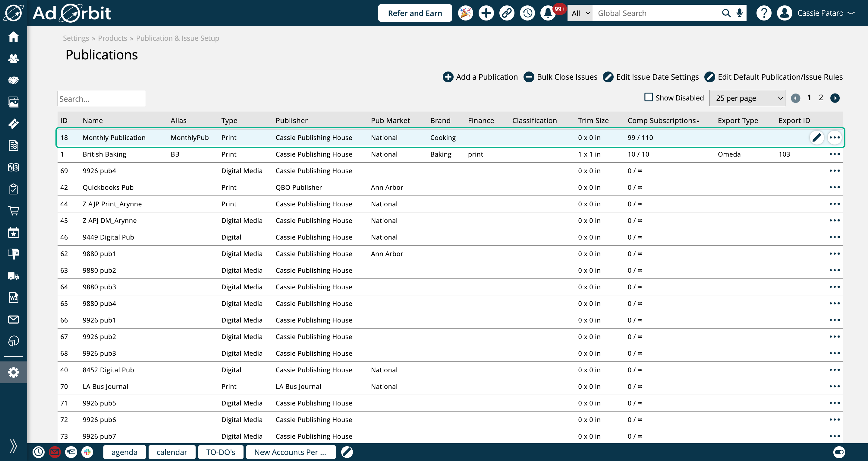Click the Global Search magnifier icon
Viewport: 868px width, 461px height.
(x=726, y=13)
